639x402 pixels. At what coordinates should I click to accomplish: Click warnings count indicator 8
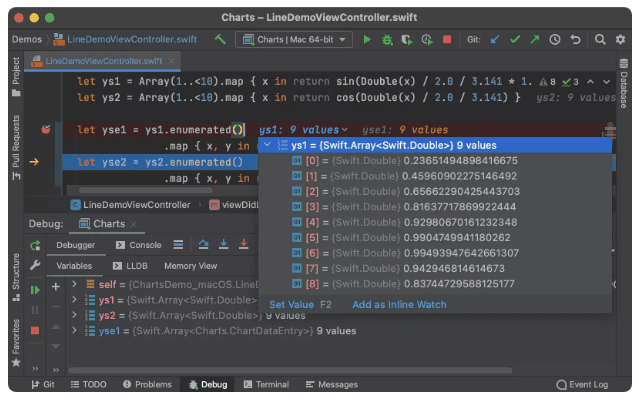click(x=547, y=82)
